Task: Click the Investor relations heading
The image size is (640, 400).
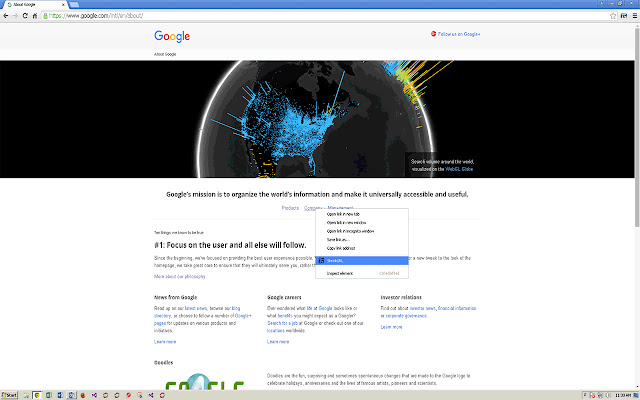Action: pyautogui.click(x=401, y=297)
